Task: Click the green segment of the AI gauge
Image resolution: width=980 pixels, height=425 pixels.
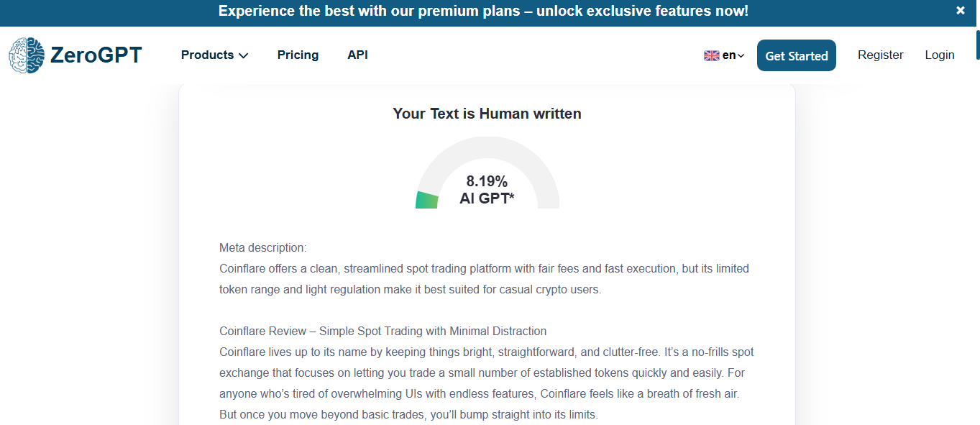Action: pos(426,201)
